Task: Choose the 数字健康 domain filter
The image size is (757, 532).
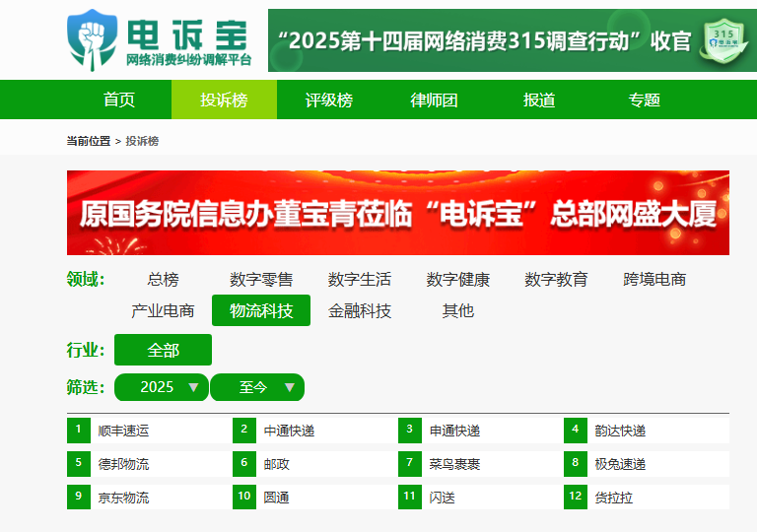Action: click(457, 279)
